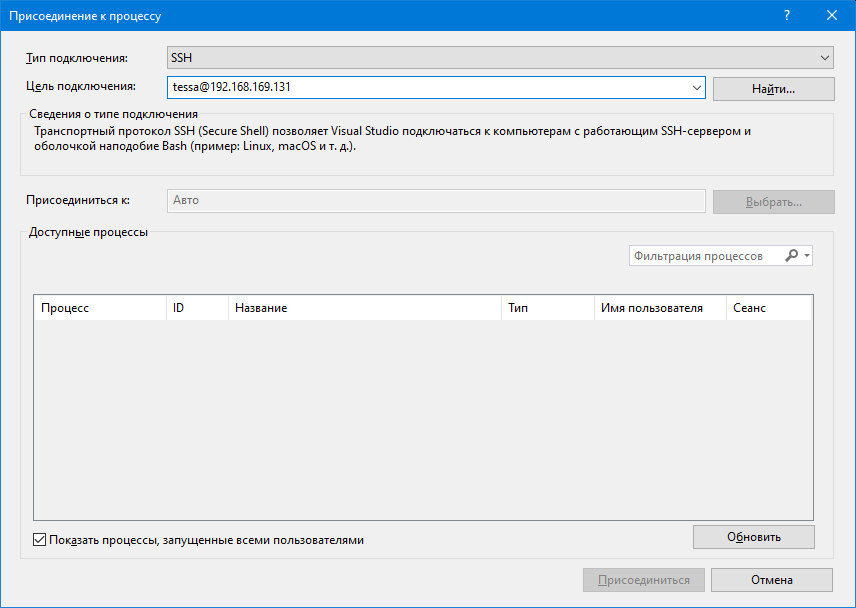
Task: Click the Присоединиться button
Action: [x=643, y=580]
